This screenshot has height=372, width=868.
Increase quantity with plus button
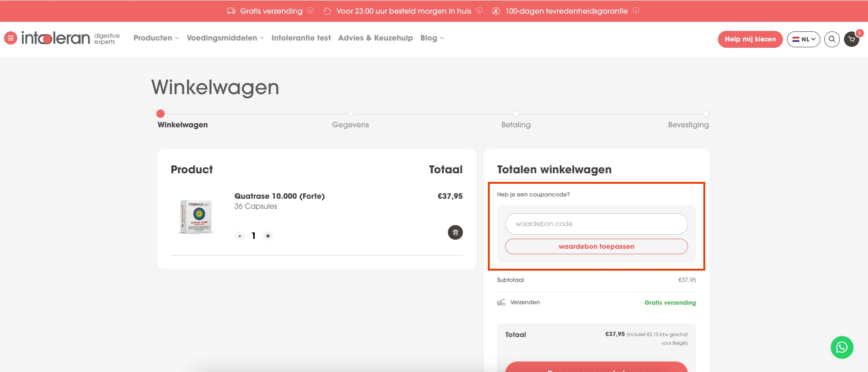[x=268, y=236]
